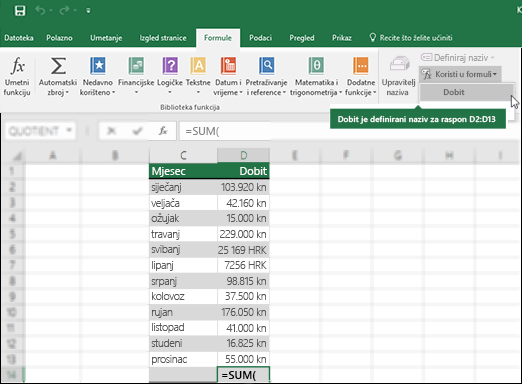The width and height of the screenshot is (522, 384).
Task: Click the Undo arrow icon
Action: (x=40, y=11)
